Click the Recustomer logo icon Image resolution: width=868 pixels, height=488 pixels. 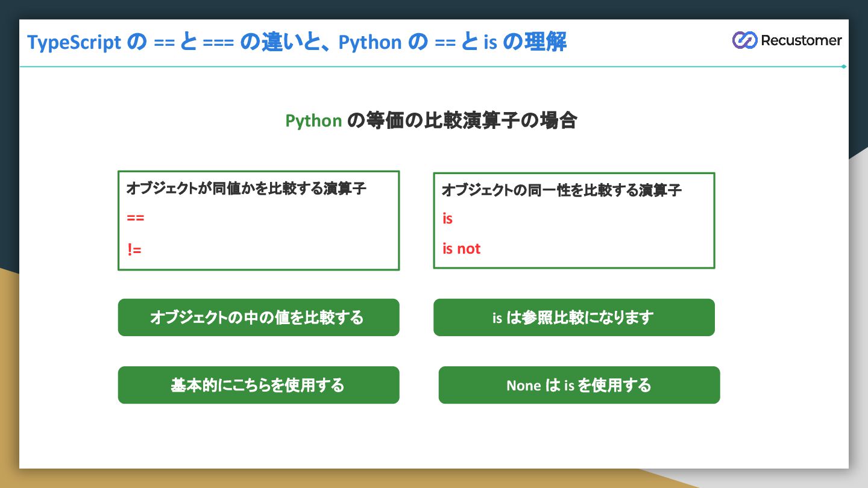[x=744, y=40]
